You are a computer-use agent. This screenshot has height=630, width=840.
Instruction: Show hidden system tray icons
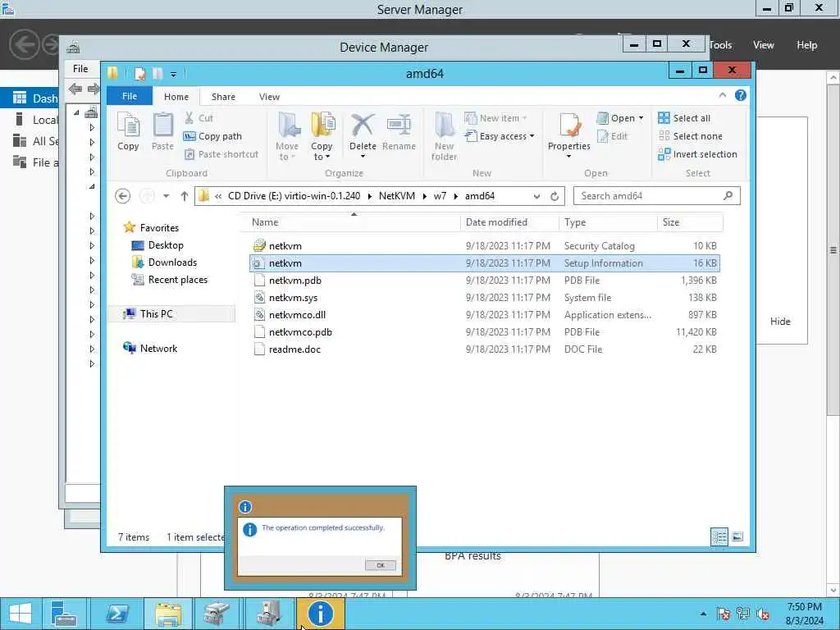click(x=703, y=614)
